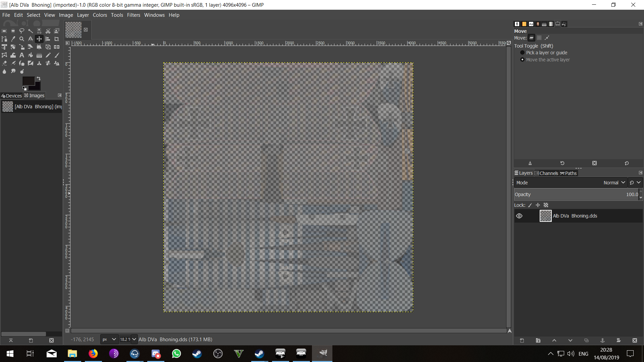
Task: Select the Free Select lasso tool
Action: click(x=22, y=31)
